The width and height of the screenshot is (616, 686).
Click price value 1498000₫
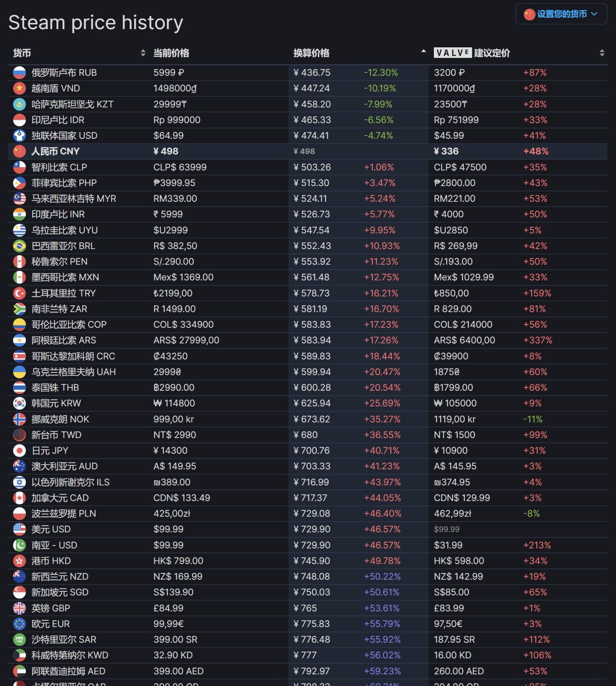pos(175,89)
